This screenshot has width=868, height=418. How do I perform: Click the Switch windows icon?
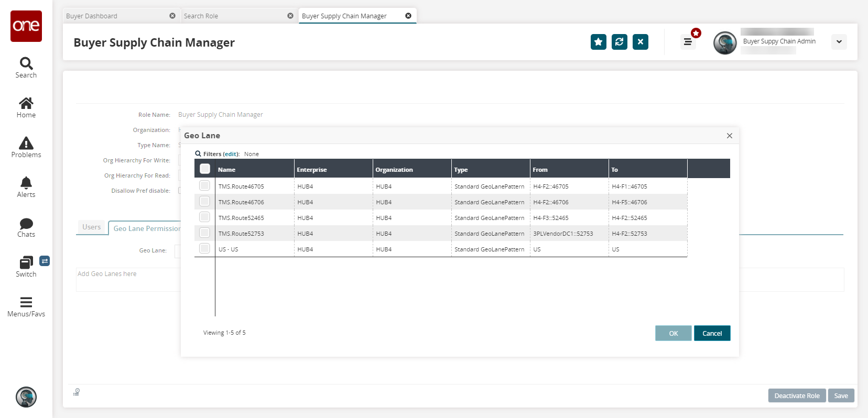click(26, 267)
